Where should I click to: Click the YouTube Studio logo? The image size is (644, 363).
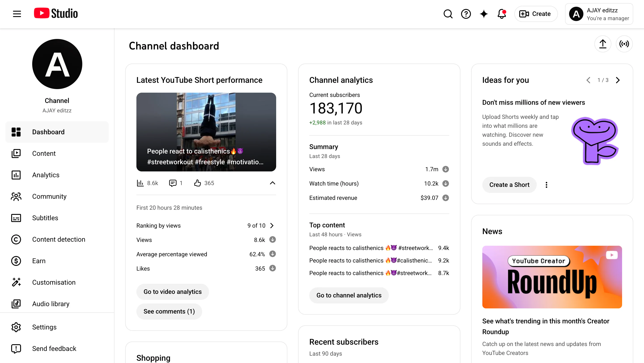[x=55, y=13]
